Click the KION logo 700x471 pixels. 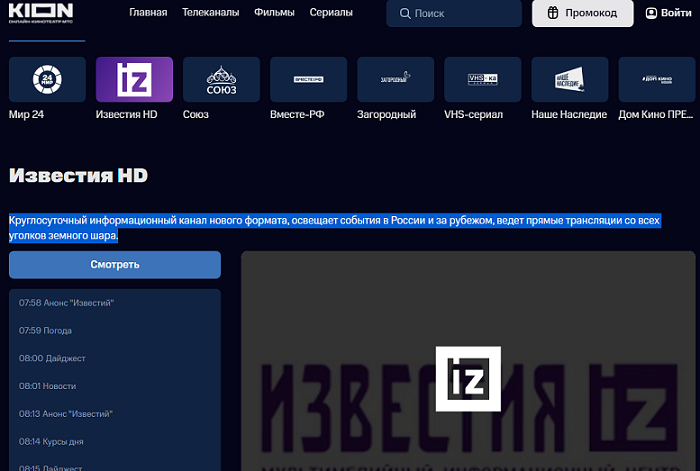[41, 12]
